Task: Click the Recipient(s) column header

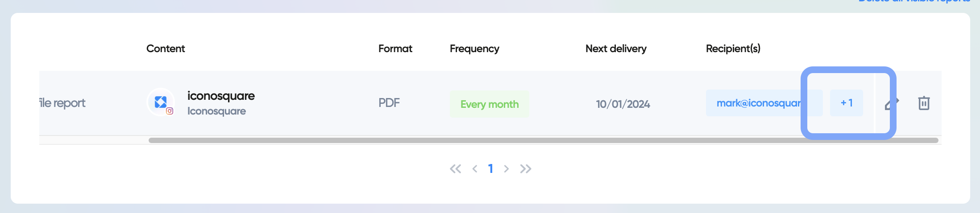Action: pyautogui.click(x=733, y=49)
